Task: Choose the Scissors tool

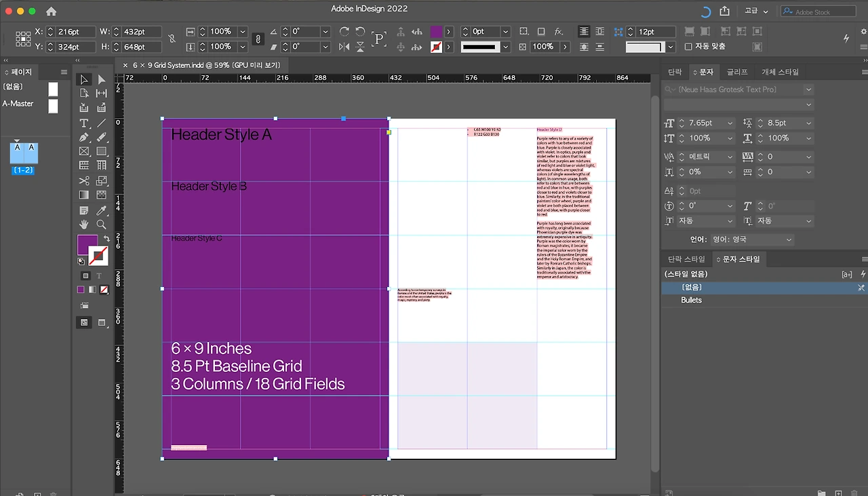Action: tap(83, 180)
